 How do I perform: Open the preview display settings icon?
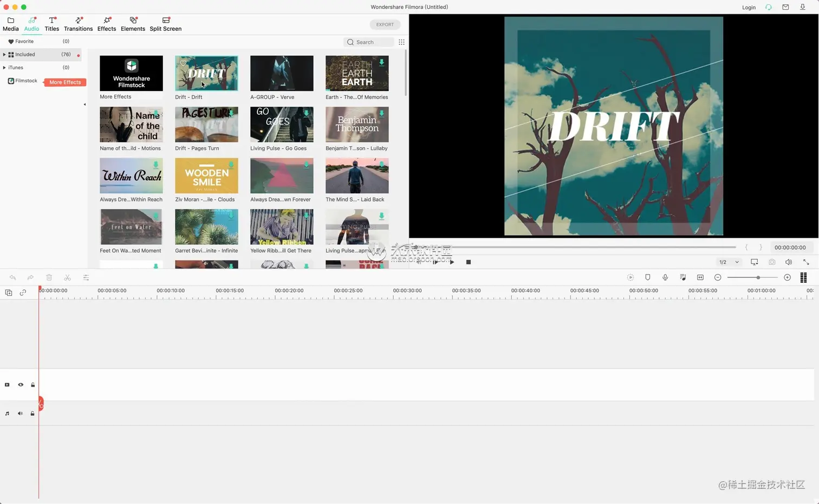tap(754, 262)
